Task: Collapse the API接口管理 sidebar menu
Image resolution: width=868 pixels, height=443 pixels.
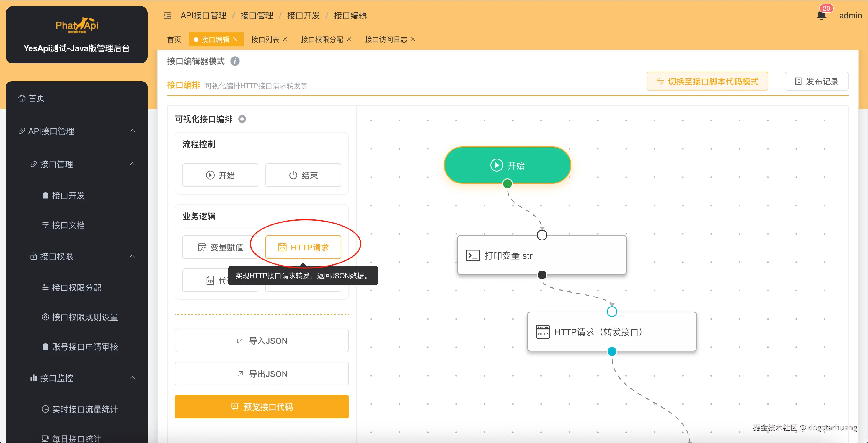Action: point(133,131)
